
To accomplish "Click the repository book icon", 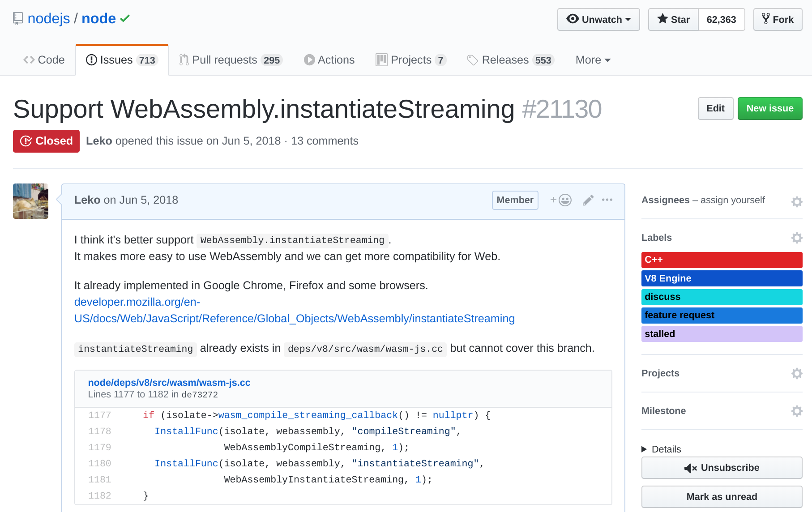I will (x=18, y=19).
